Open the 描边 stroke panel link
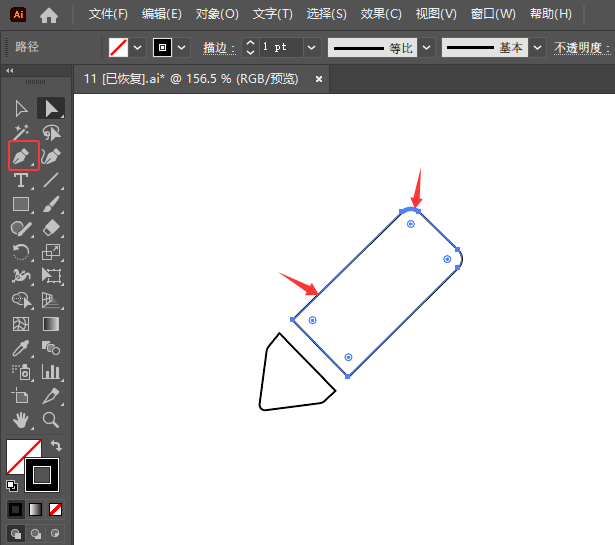 pos(219,48)
